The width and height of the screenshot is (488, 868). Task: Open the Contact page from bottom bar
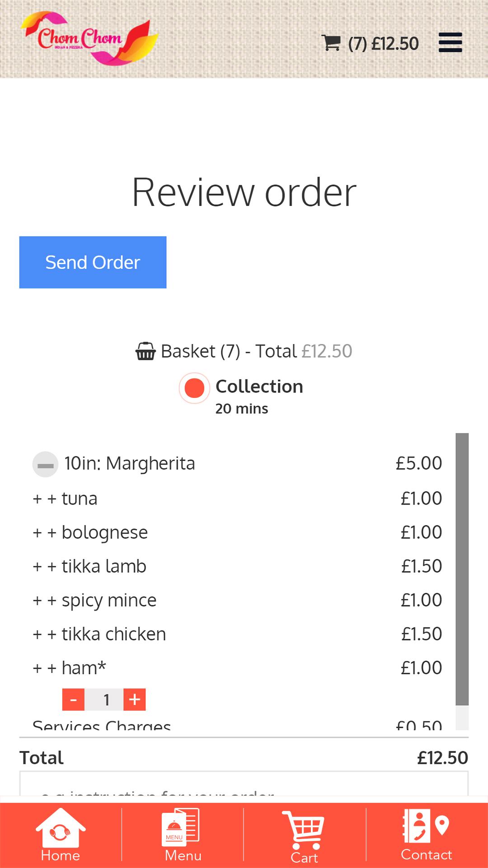pyautogui.click(x=427, y=835)
